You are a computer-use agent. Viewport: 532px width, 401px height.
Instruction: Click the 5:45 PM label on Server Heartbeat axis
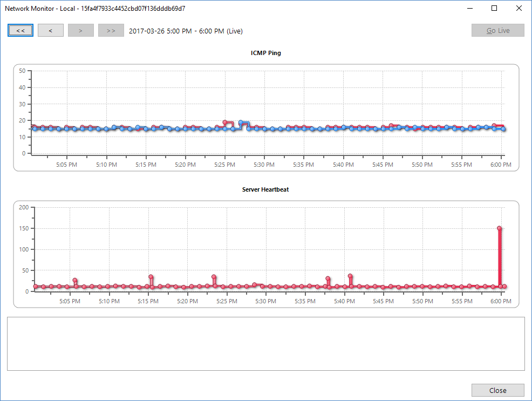click(x=384, y=301)
